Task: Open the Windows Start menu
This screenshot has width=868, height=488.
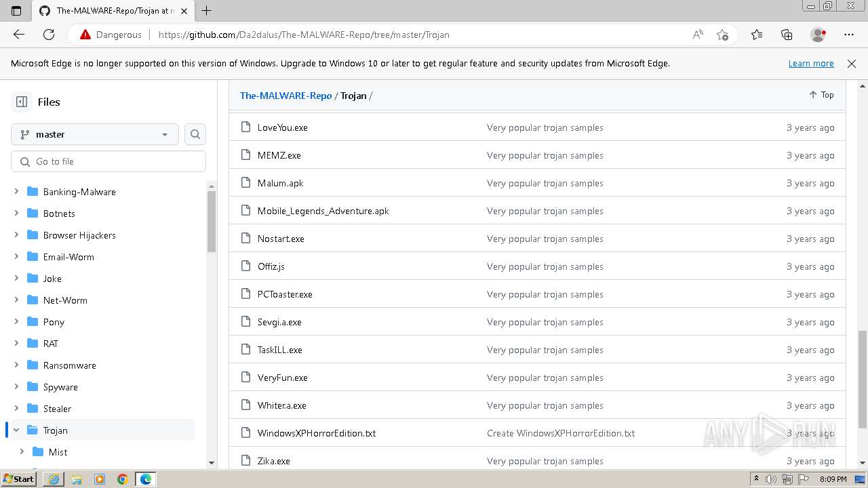Action: click(x=19, y=479)
